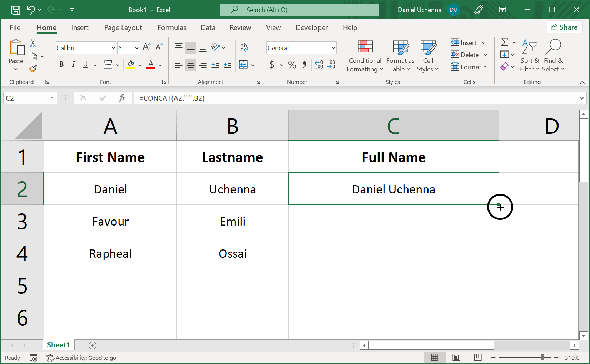The height and width of the screenshot is (364, 590).
Task: Select the Cell Styles icon
Action: (428, 56)
